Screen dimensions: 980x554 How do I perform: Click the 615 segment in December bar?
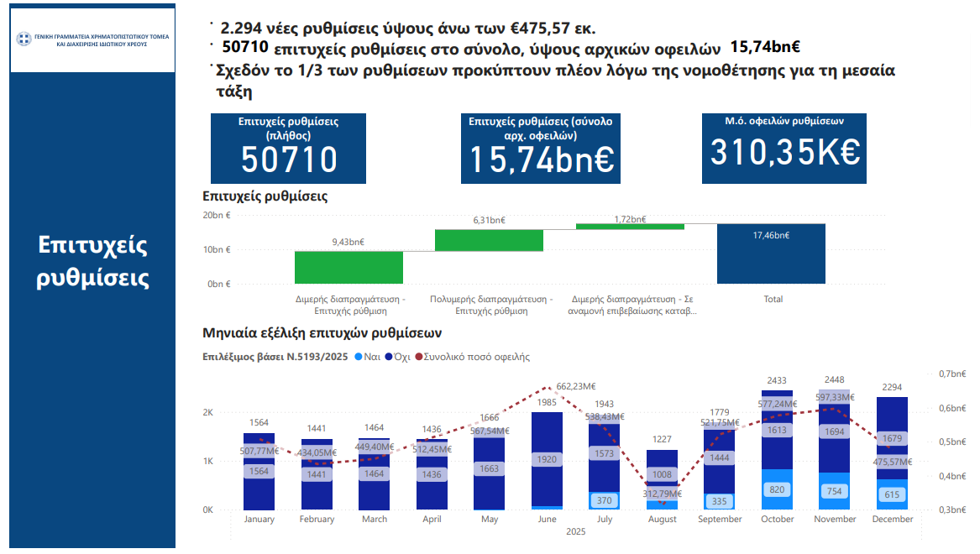click(892, 495)
